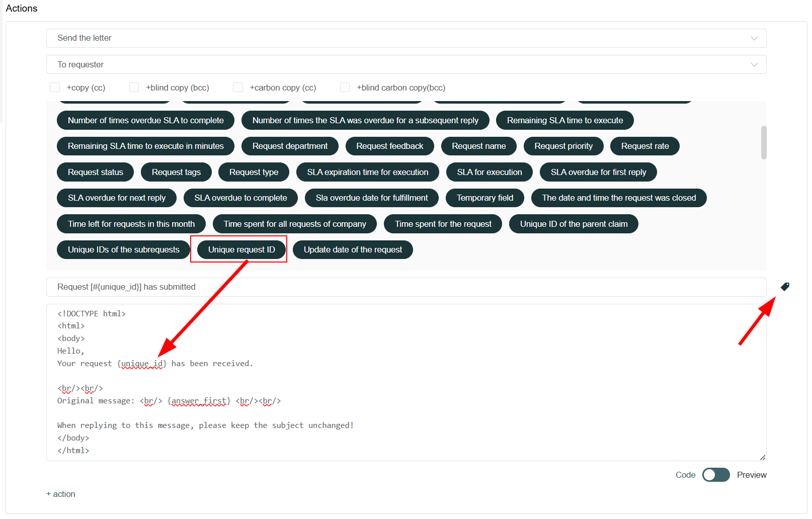Click inside the HTML body text area
812x519 pixels.
pos(406,382)
